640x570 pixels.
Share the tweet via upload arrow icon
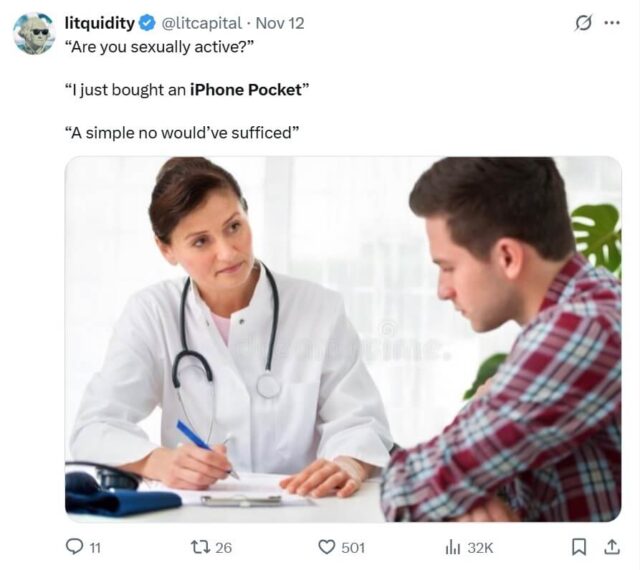click(611, 547)
